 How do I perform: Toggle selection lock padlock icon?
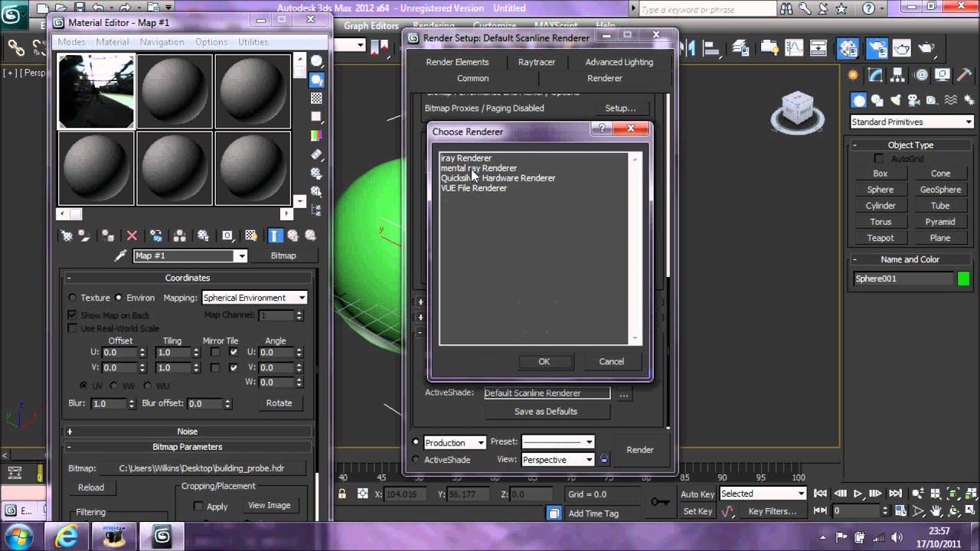tap(342, 494)
